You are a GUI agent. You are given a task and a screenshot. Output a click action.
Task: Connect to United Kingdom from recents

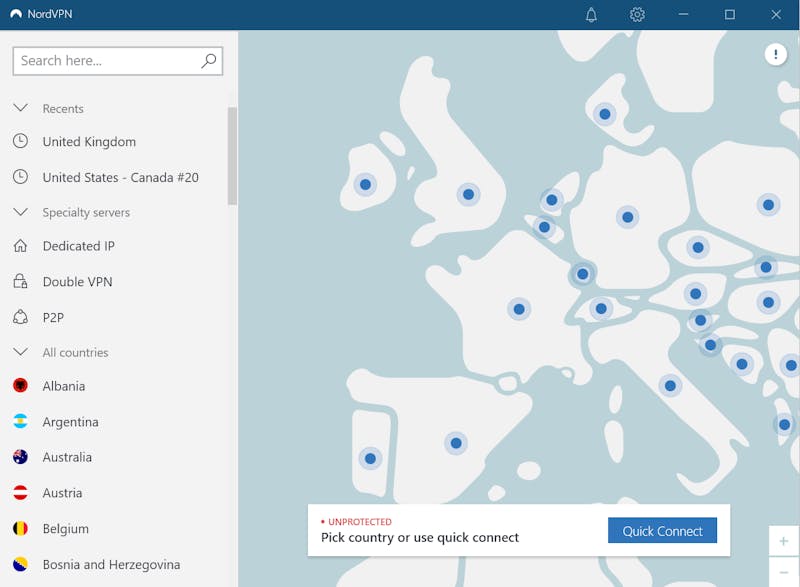point(89,142)
